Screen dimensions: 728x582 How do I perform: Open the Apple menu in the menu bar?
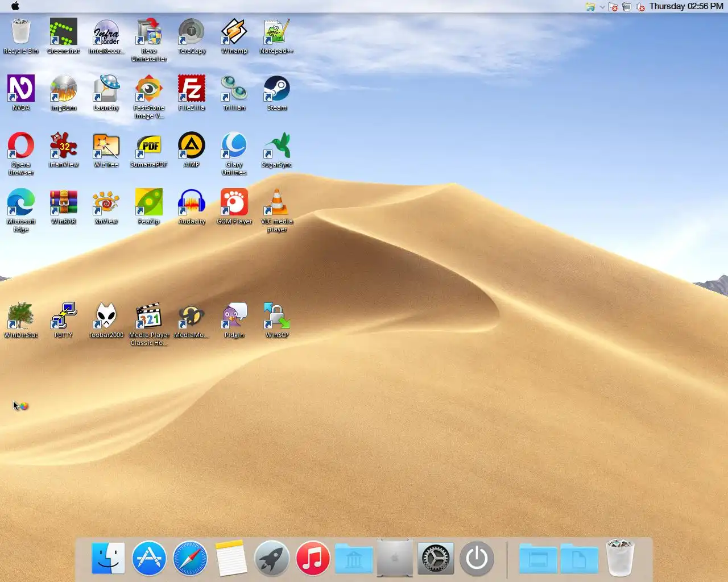click(15, 6)
